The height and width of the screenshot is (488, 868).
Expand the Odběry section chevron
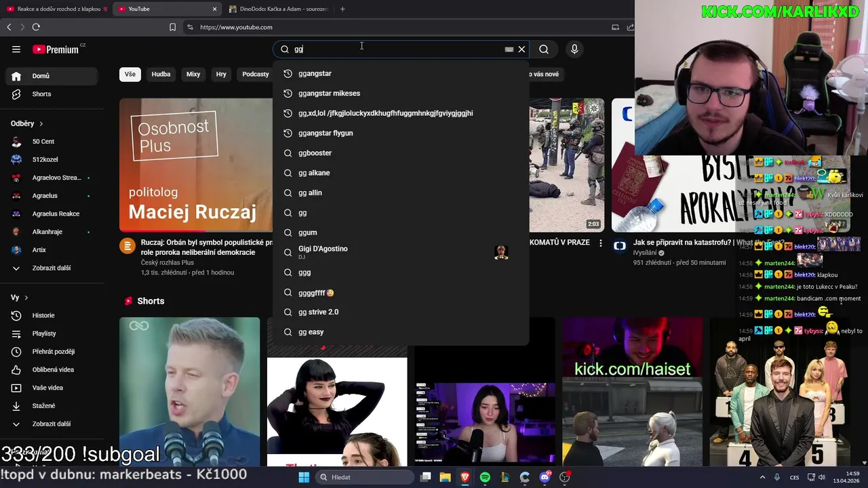coord(41,123)
